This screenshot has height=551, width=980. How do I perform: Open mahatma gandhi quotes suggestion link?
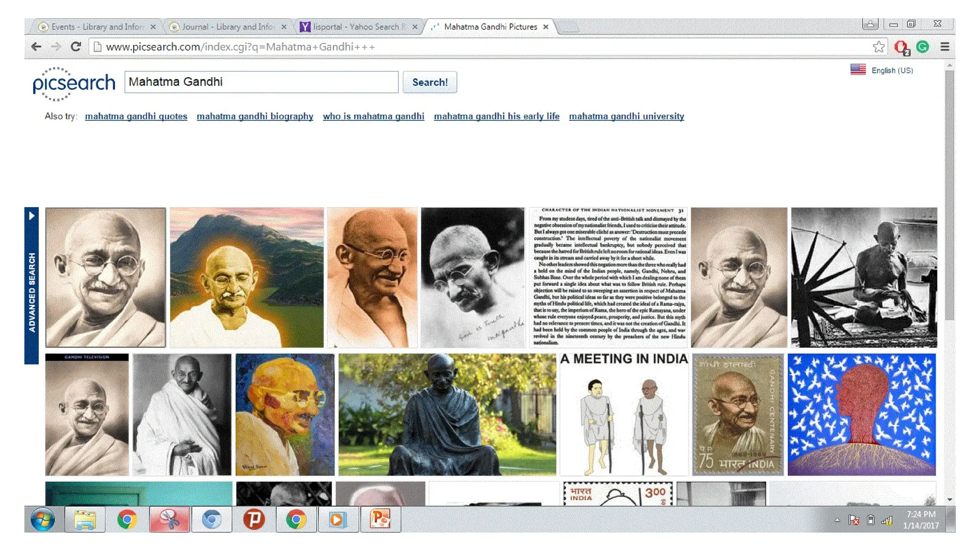(x=136, y=116)
